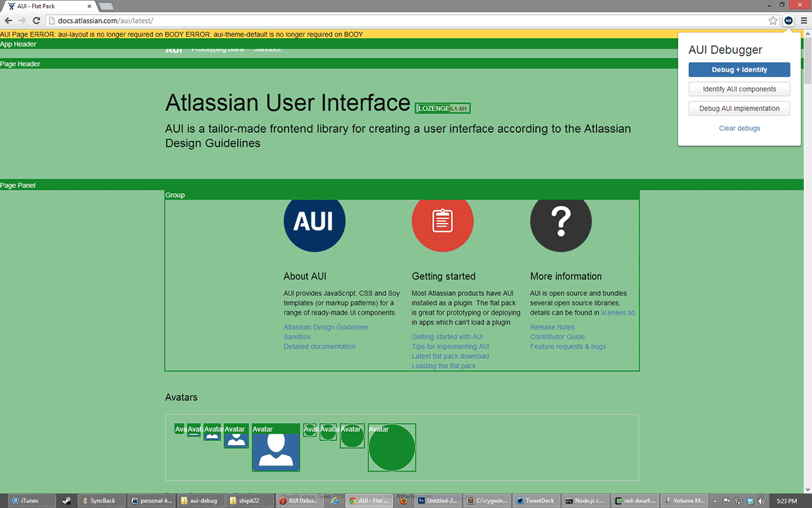
Task: Click the AUI Debugger extension icon in toolbar
Action: (789, 20)
